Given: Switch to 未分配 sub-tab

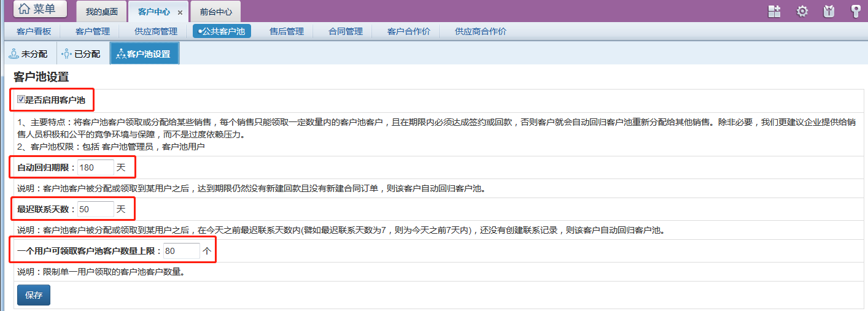Looking at the screenshot, I should click(28, 54).
